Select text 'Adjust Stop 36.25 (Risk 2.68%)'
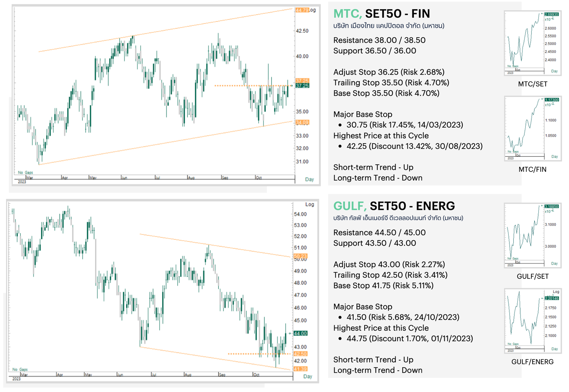The height and width of the screenshot is (392, 569). [x=389, y=72]
